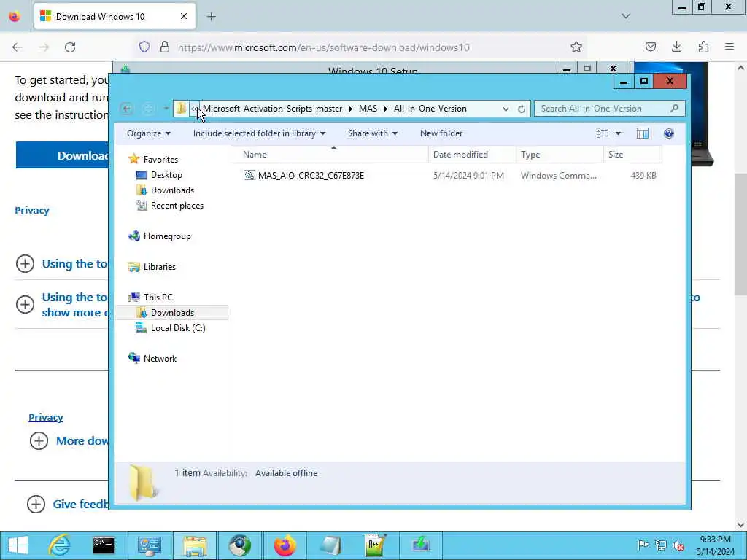Open Command Prompt from taskbar
The height and width of the screenshot is (560, 747).
[x=104, y=545]
